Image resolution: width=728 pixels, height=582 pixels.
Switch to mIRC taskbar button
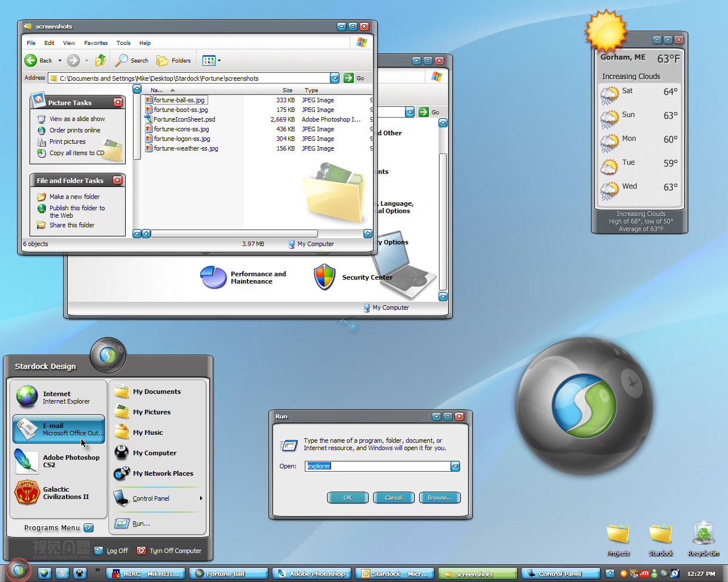(146, 573)
